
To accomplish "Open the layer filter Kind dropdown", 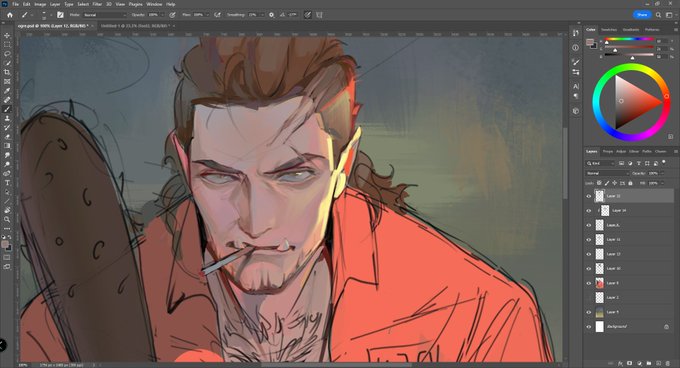I will pos(600,163).
